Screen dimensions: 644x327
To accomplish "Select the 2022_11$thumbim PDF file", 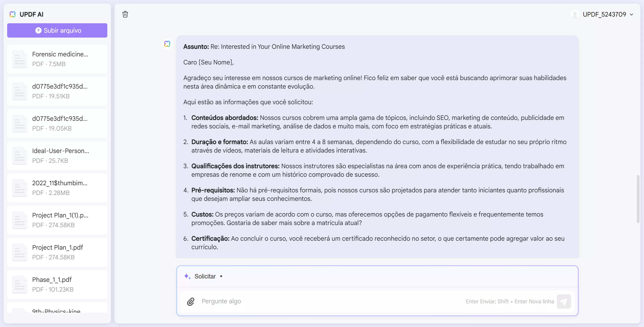I will (x=57, y=187).
